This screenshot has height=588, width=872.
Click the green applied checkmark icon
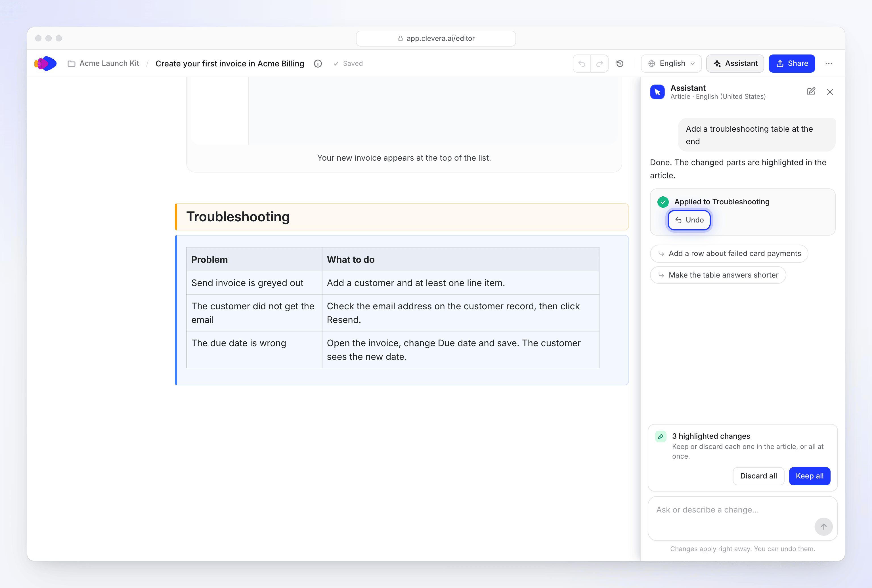point(663,202)
